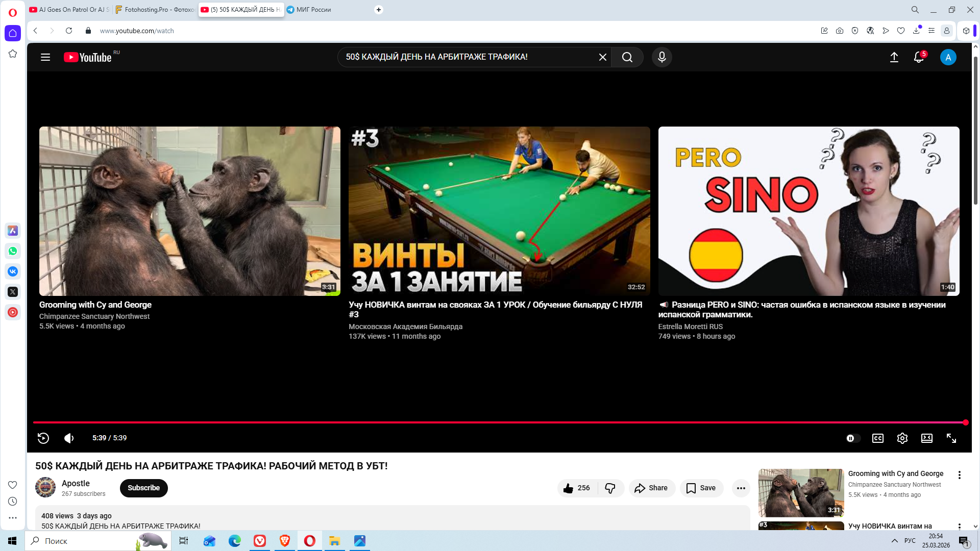Viewport: 980px width, 551px height.
Task: Switch to the МИГ России tab
Action: click(313, 10)
